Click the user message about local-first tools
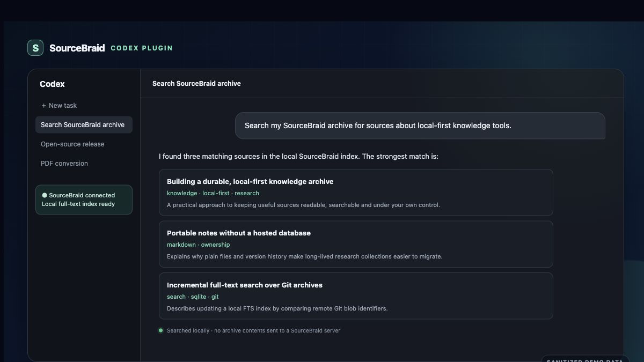644x362 pixels. pos(420,125)
